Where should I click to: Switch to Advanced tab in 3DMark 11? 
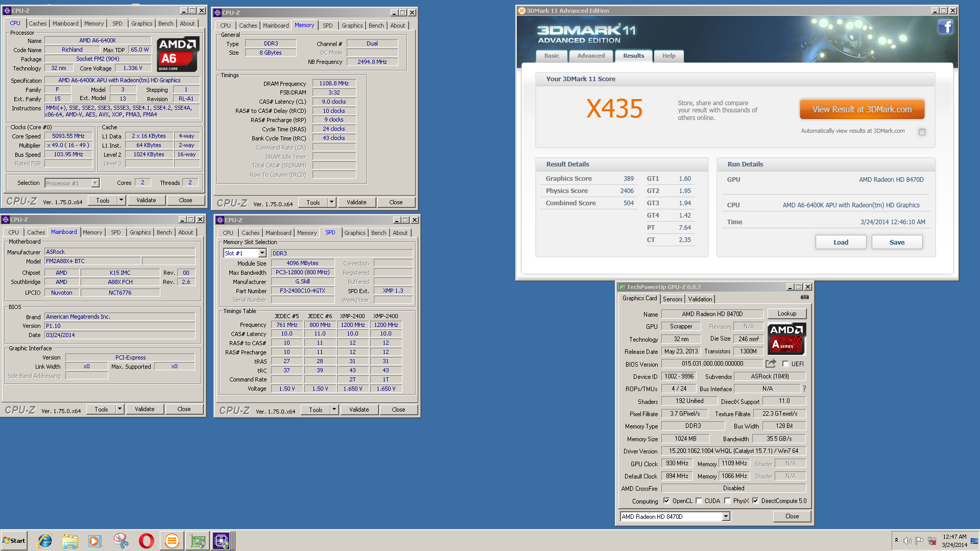point(591,56)
